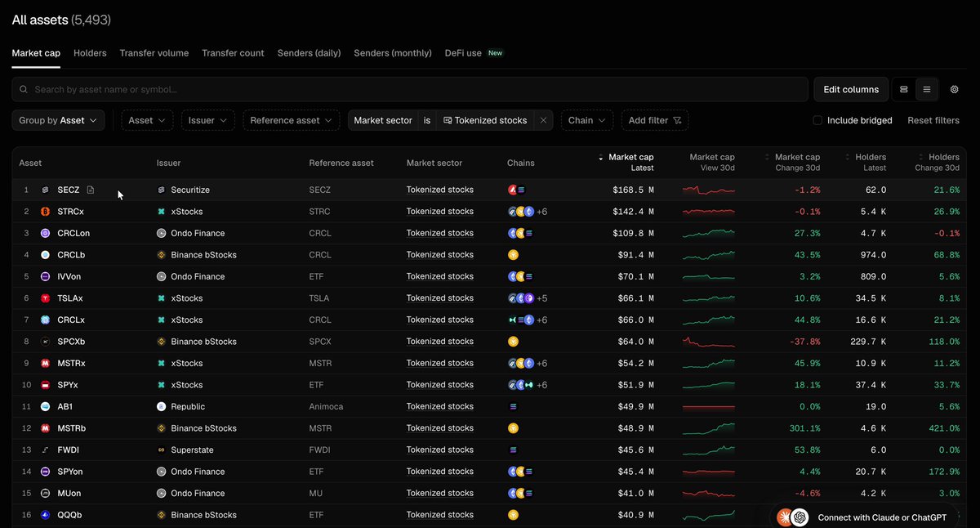Open the Chain filter dropdown

click(x=587, y=120)
